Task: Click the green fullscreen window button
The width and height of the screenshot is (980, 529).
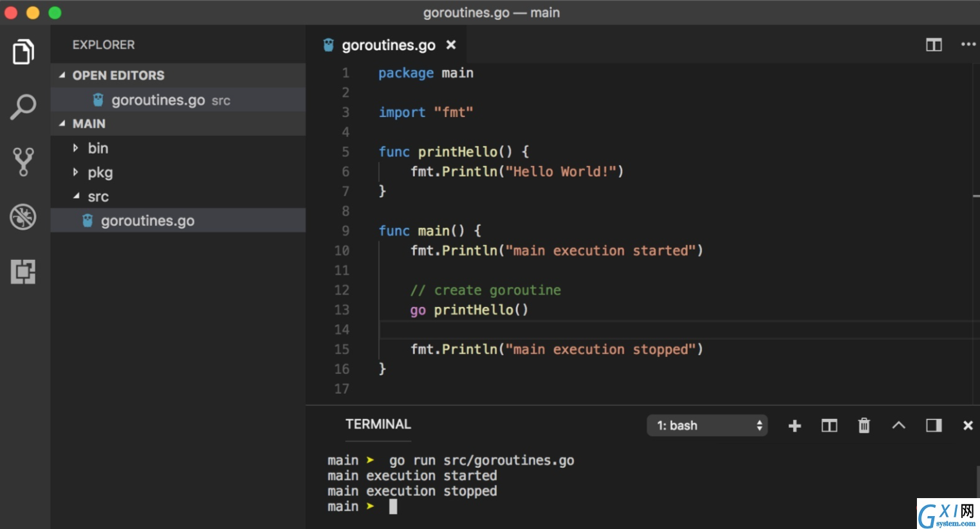Action: pyautogui.click(x=55, y=13)
